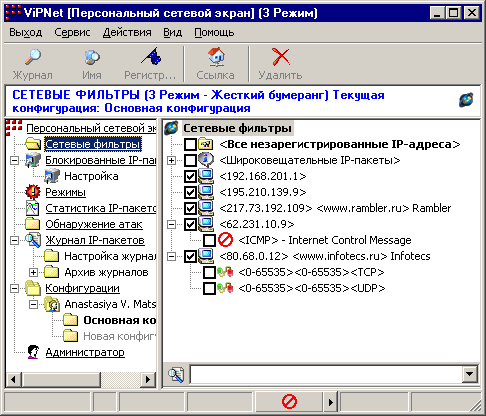Screen dimensions: 486x416
Task: Click the Конфигурации folders icon
Action: click(33, 288)
